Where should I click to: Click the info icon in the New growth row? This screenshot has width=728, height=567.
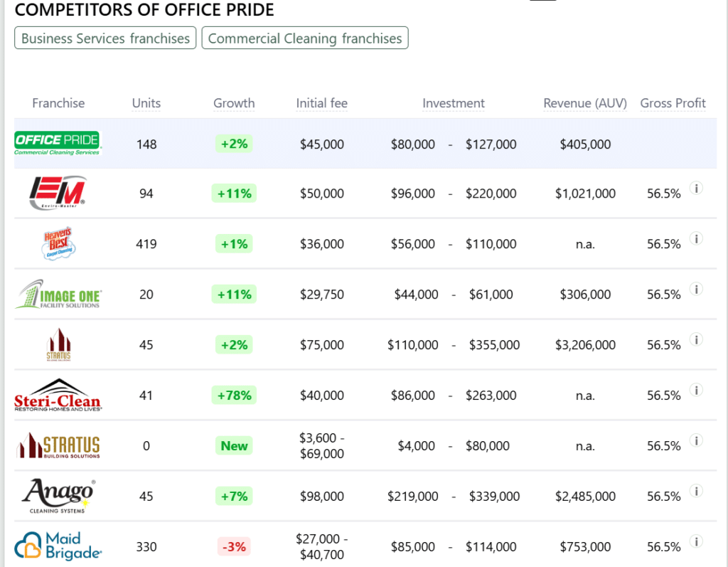(x=696, y=440)
